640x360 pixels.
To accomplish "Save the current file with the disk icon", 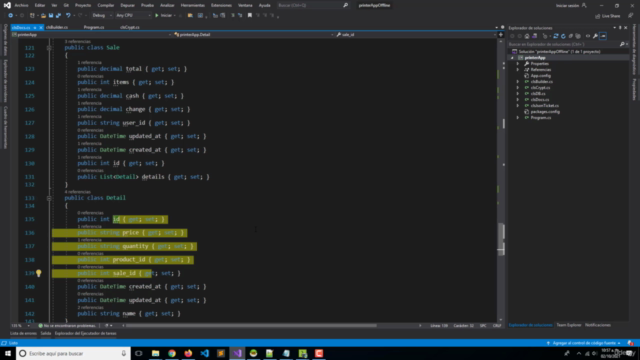I will 51,16.
